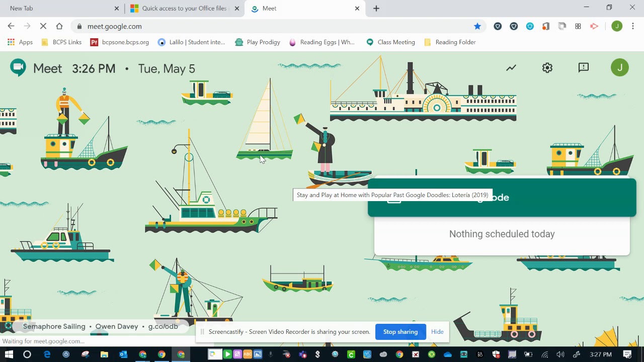This screenshot has height=362, width=644.
Task: Open File Explorer from taskbar
Action: click(x=104, y=354)
